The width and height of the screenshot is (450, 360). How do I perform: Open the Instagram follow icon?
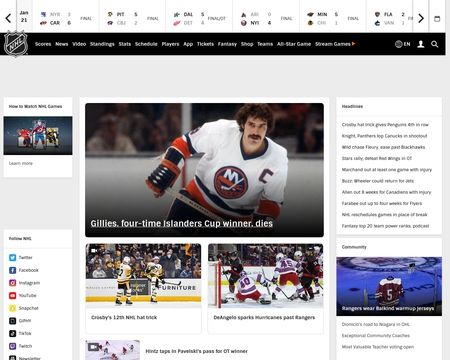coord(12,283)
